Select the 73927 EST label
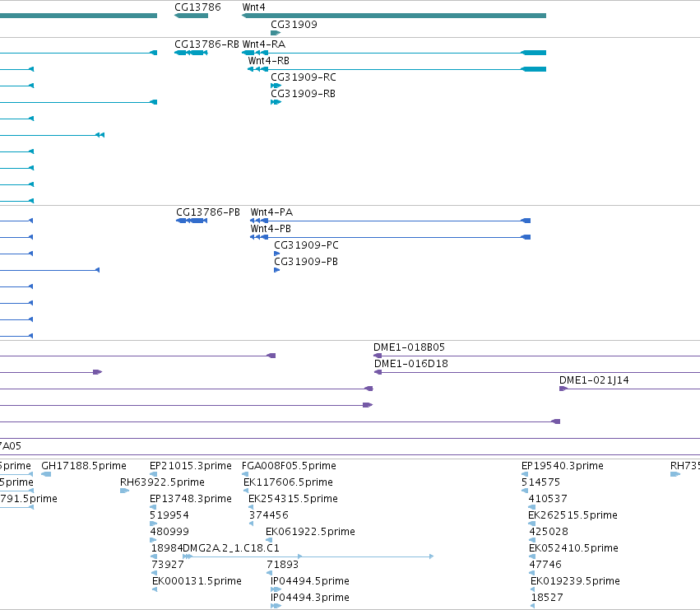The height and width of the screenshot is (610, 700). (x=168, y=565)
